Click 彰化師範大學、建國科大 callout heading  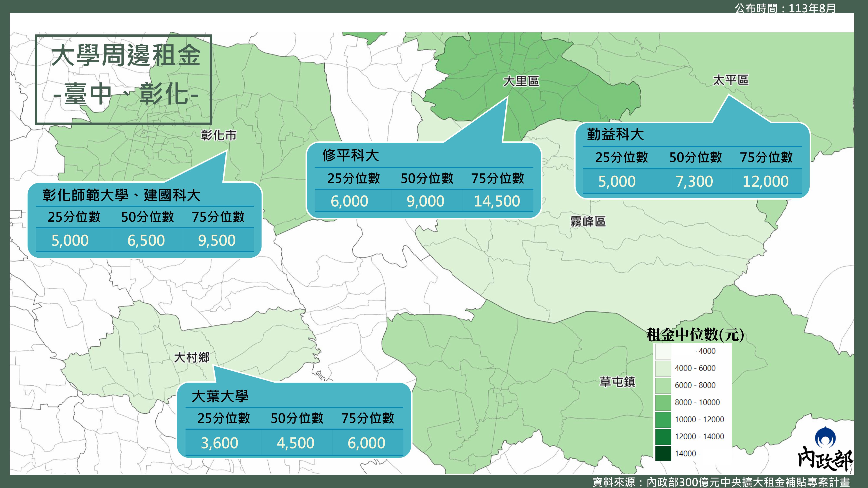(x=121, y=195)
